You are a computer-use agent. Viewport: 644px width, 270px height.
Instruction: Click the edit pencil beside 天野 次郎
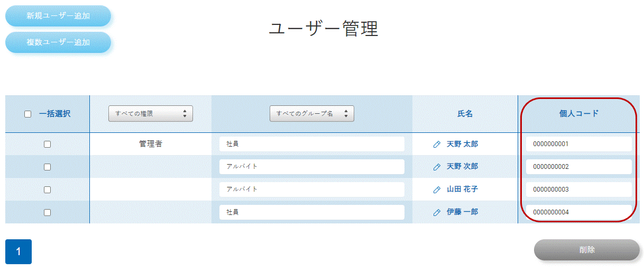point(437,167)
